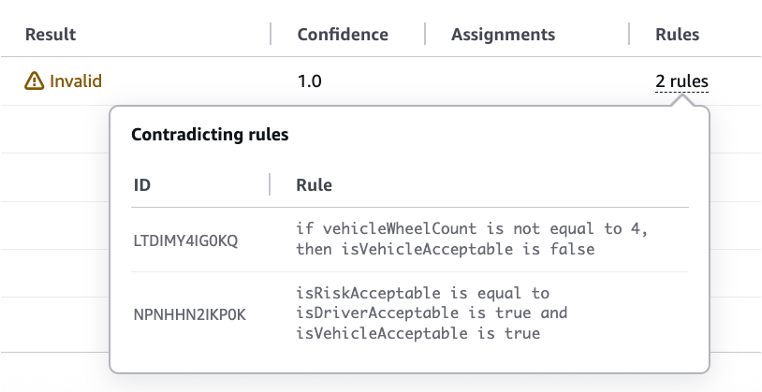Click the ID column header in popover
This screenshot has height=392, width=762.
pyautogui.click(x=142, y=185)
